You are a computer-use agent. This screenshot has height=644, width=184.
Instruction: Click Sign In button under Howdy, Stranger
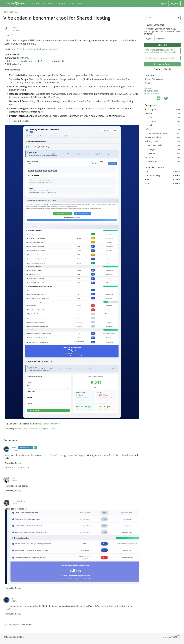point(149,39)
